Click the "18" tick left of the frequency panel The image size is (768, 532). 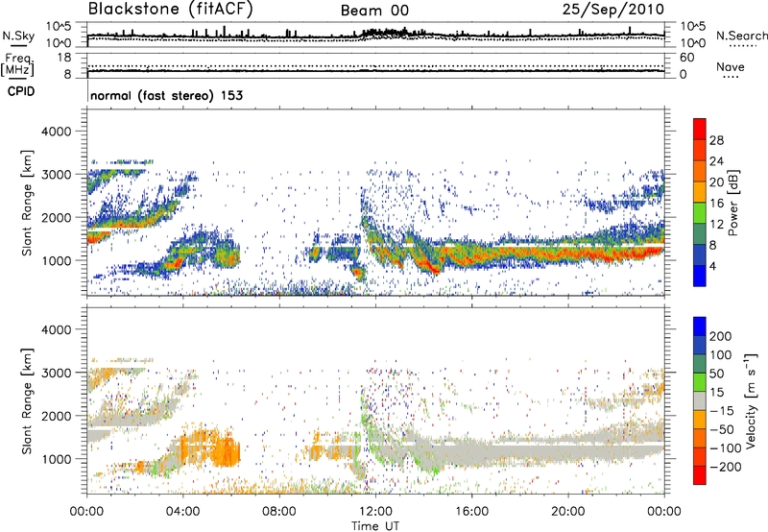point(64,58)
